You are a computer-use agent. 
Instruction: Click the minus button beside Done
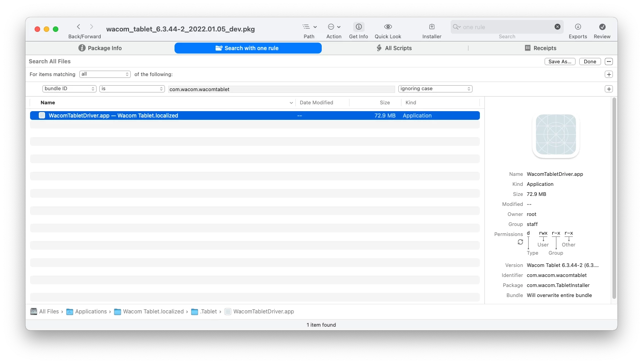click(x=609, y=62)
